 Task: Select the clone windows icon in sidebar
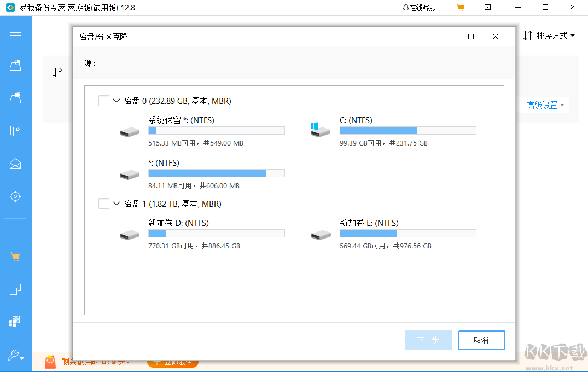[15, 289]
